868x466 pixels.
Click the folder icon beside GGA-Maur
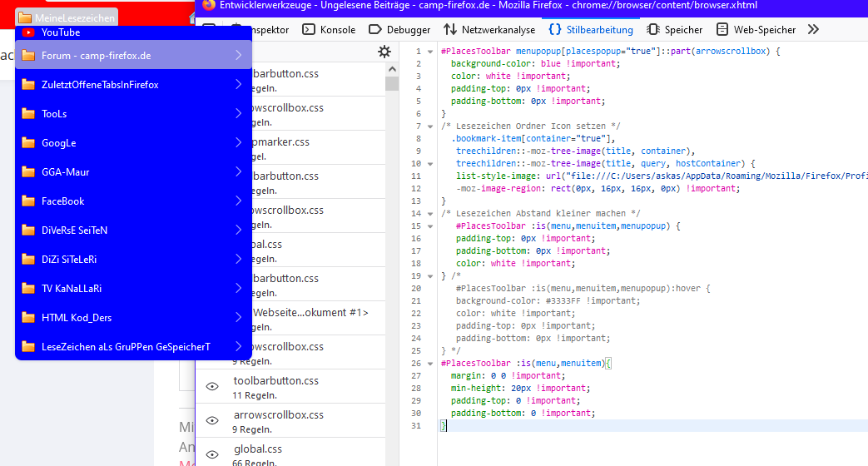coord(27,172)
